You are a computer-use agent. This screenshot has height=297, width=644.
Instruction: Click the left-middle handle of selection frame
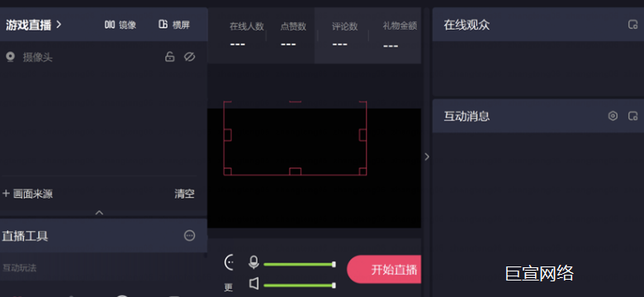(228, 134)
